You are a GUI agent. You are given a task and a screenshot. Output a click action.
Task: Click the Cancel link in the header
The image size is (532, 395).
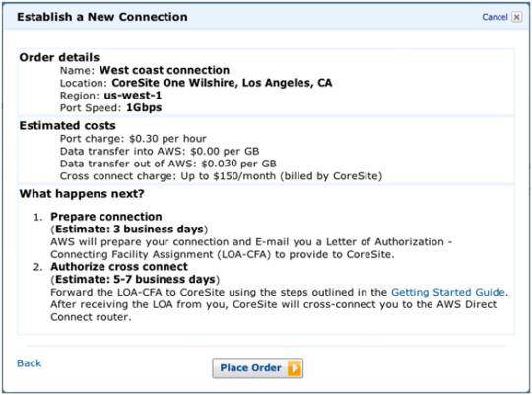pos(495,17)
